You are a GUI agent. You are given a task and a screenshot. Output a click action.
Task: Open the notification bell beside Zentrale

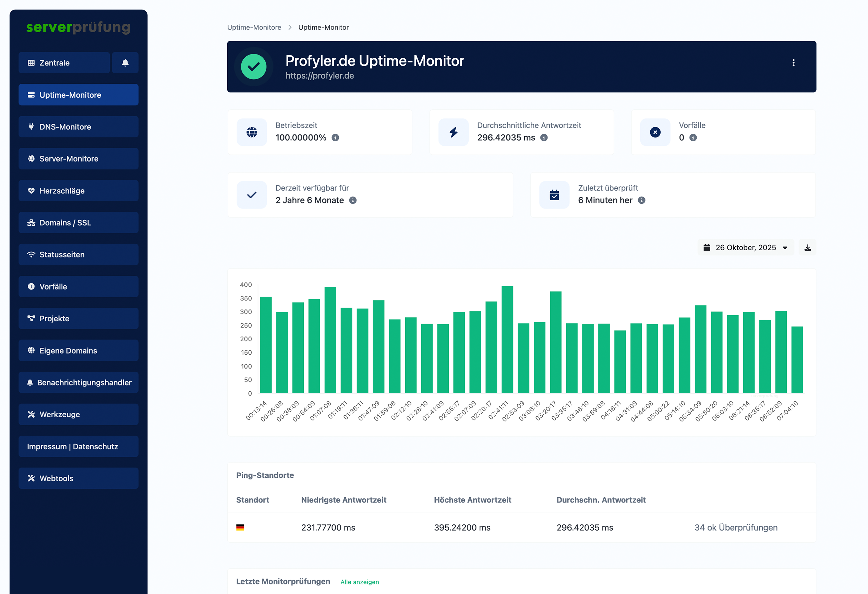(x=125, y=62)
